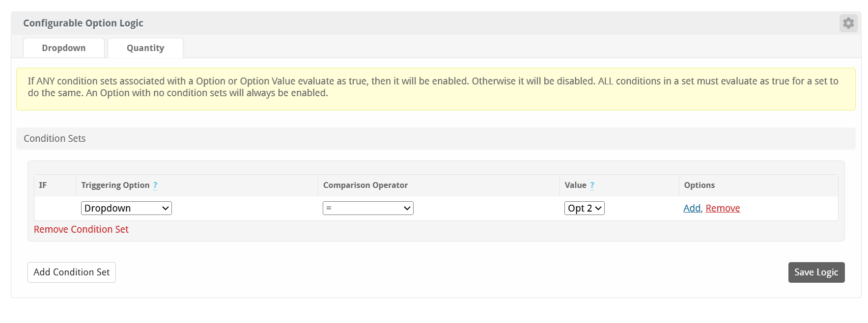Click the Value column help question mark

[592, 186]
